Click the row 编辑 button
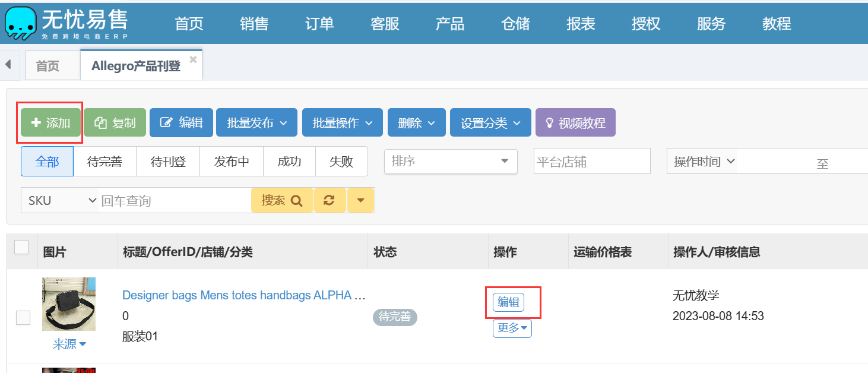868x373 pixels. 508,302
